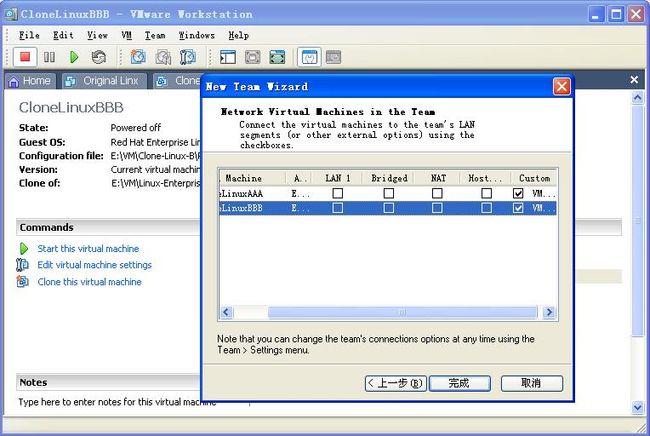Close the New Team Wizard dialog
The image size is (650, 436).
[562, 87]
